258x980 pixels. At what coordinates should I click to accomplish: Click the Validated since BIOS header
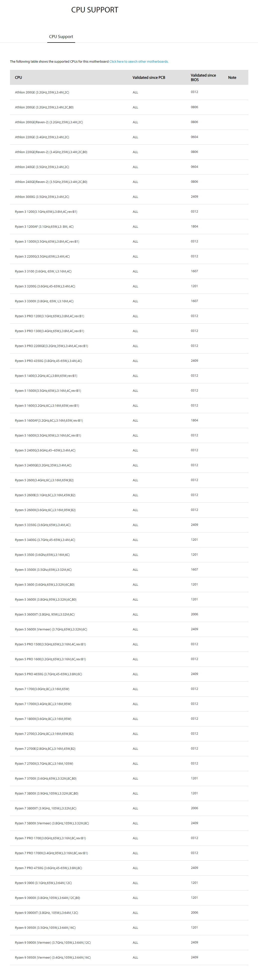click(203, 78)
